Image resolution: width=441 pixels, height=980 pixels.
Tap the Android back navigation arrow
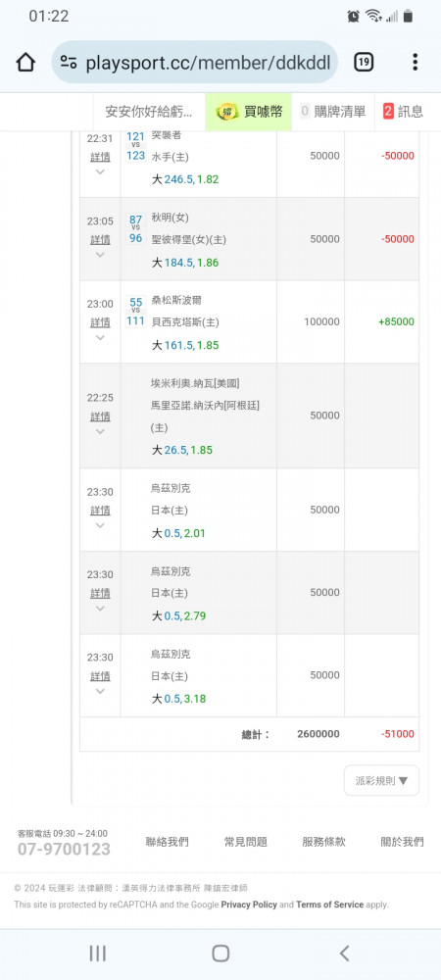[x=344, y=954]
